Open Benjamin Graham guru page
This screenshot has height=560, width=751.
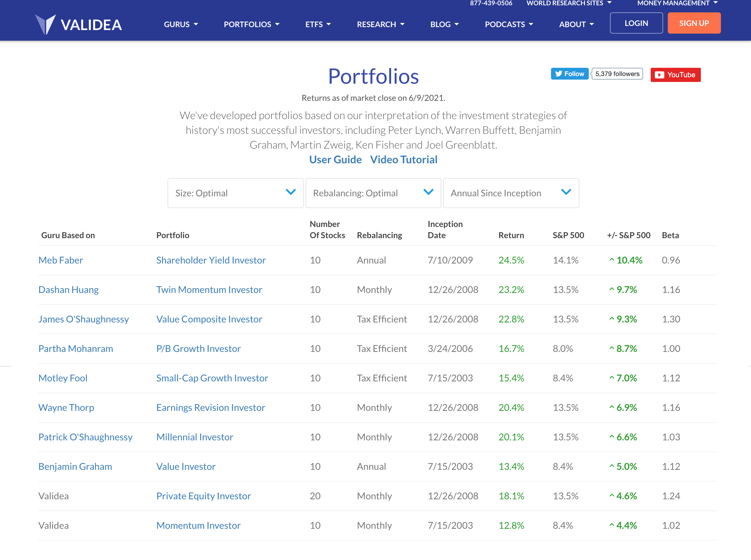click(x=75, y=467)
